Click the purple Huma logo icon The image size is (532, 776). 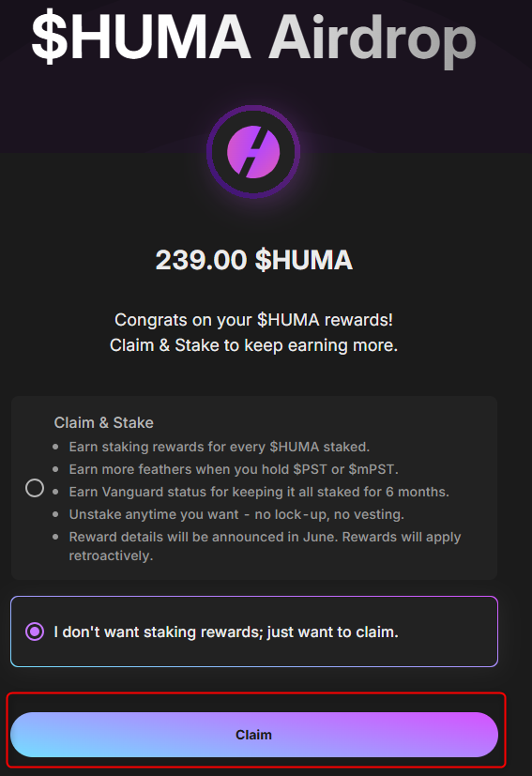click(x=253, y=152)
